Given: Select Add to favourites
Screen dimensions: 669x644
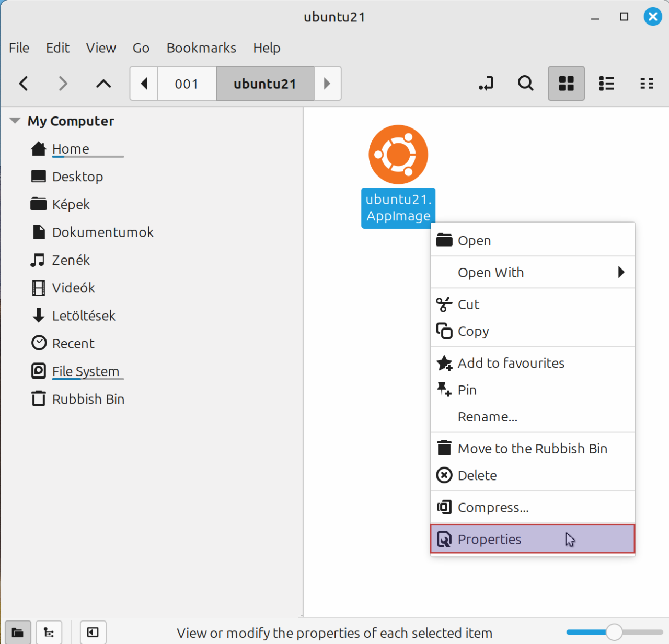Looking at the screenshot, I should 533,364.
